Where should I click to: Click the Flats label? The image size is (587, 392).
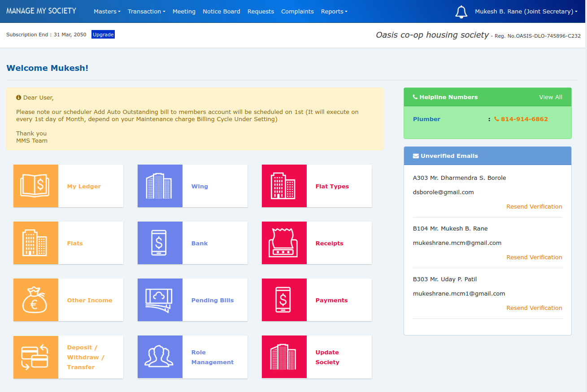pos(75,244)
